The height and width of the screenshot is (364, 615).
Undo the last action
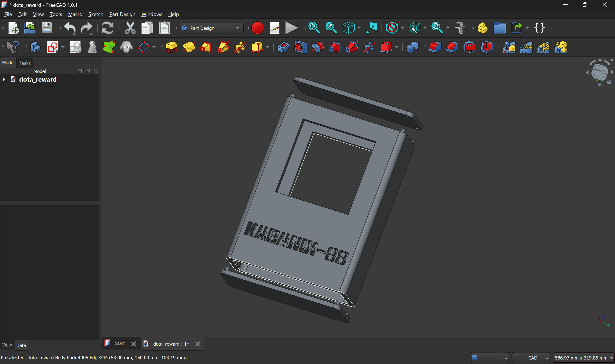[70, 28]
